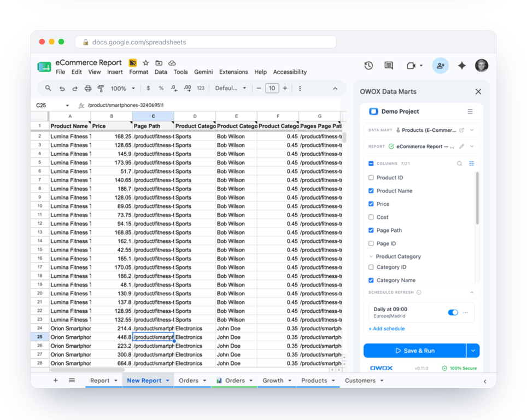Open schedule options three-dot menu
The height and width of the screenshot is (420, 527).
pyautogui.click(x=465, y=312)
